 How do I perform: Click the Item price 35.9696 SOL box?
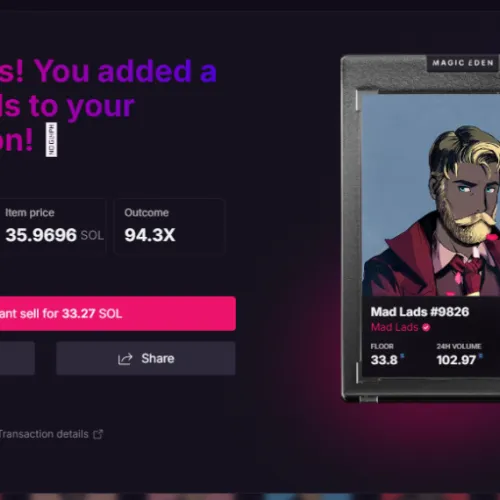coord(53,227)
